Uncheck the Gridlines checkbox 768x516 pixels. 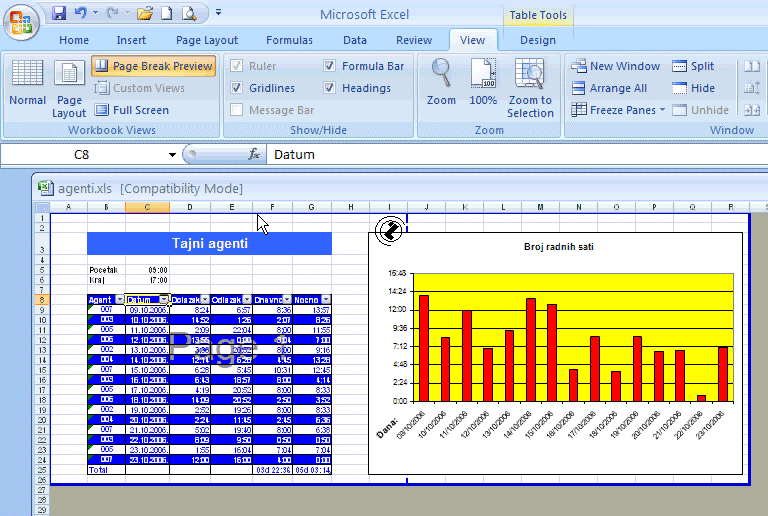click(x=237, y=88)
